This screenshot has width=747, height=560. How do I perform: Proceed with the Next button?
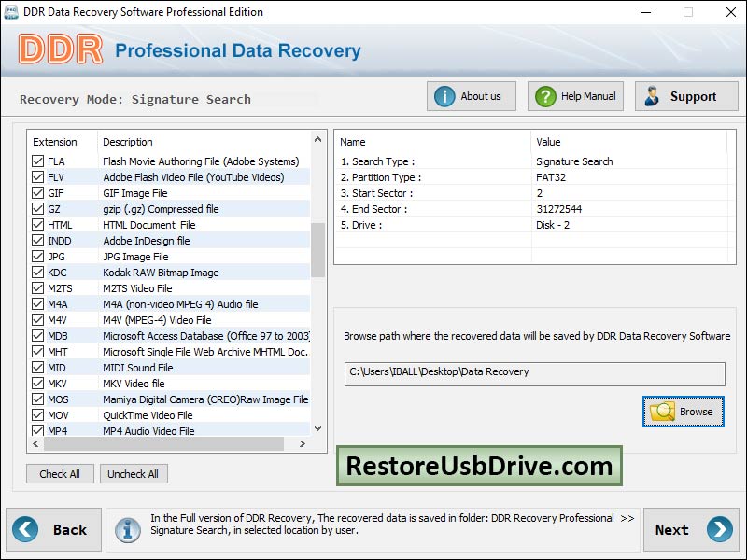(x=691, y=529)
